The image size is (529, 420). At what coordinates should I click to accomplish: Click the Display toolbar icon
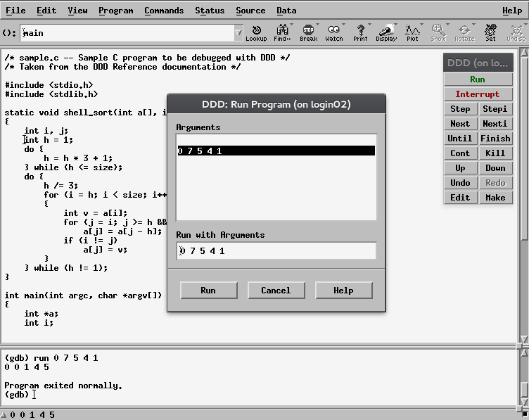(386, 33)
